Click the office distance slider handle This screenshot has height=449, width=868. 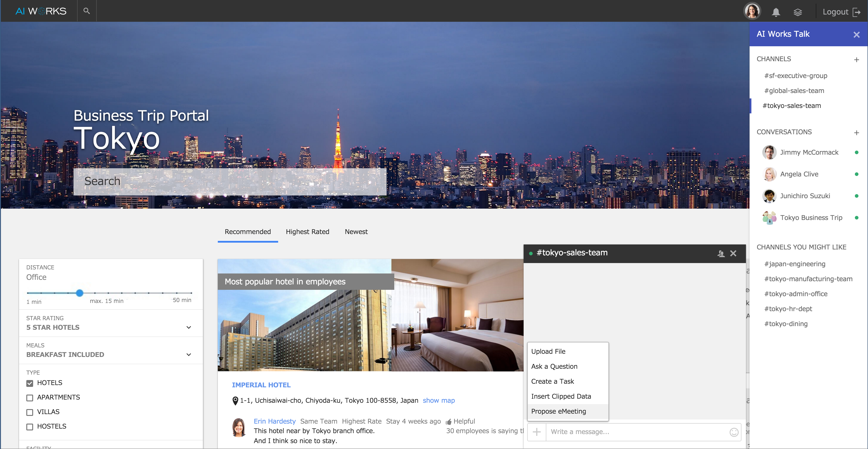tap(80, 293)
